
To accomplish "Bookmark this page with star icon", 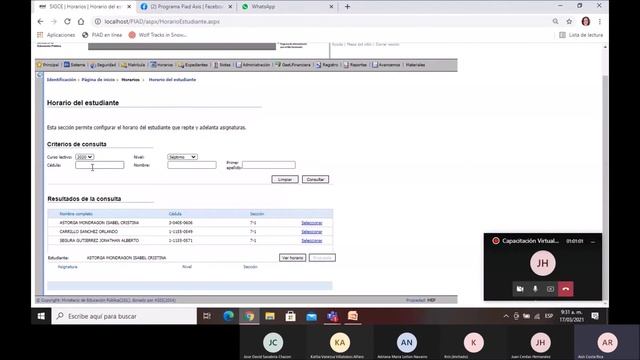I will click(569, 22).
